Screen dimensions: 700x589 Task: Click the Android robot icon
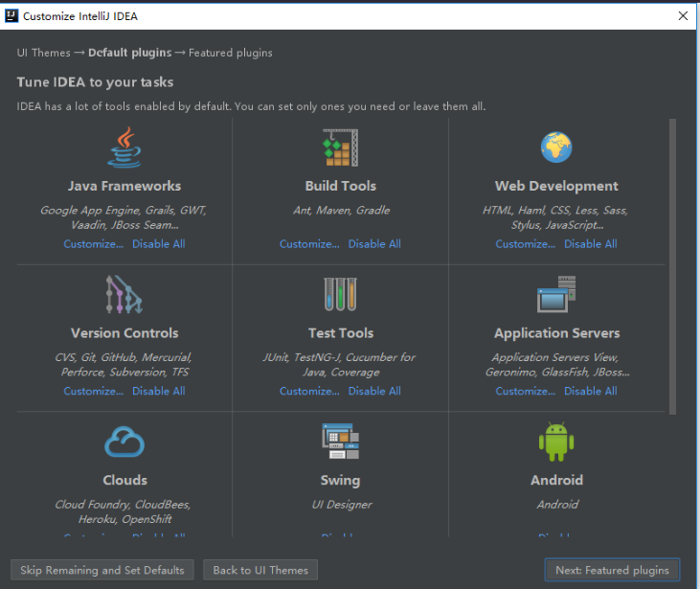(x=556, y=442)
